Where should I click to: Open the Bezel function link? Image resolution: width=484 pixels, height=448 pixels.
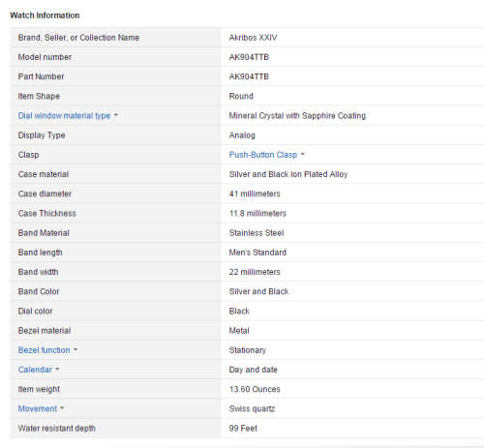[44, 350]
